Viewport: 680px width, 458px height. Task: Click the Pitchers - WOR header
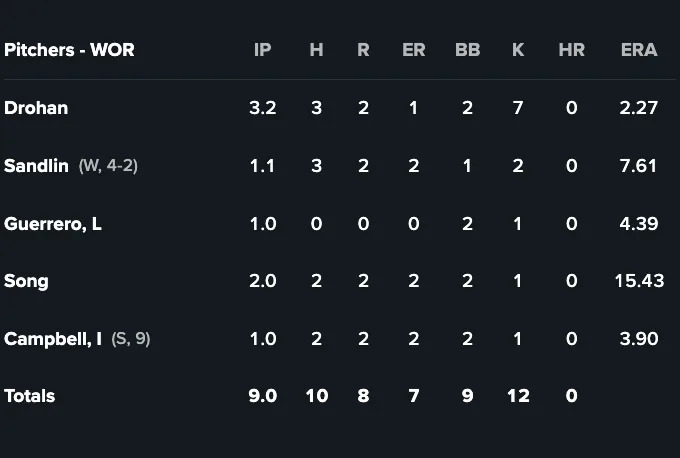tap(69, 50)
